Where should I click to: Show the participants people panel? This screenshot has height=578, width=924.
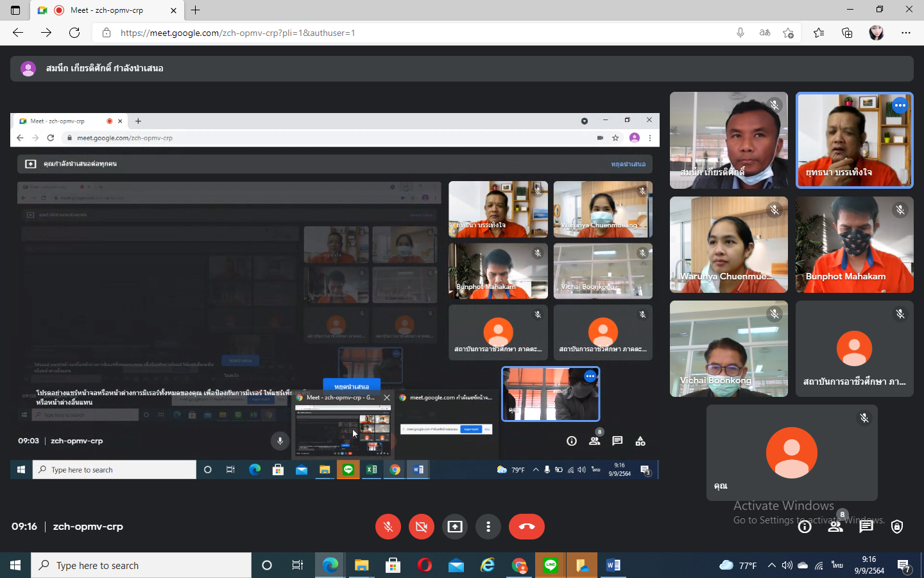pyautogui.click(x=835, y=527)
